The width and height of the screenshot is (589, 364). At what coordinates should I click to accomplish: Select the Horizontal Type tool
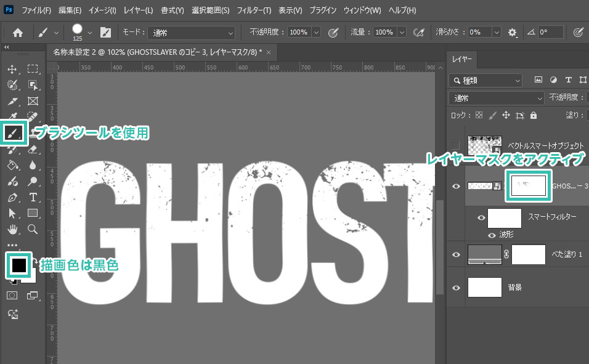point(33,197)
